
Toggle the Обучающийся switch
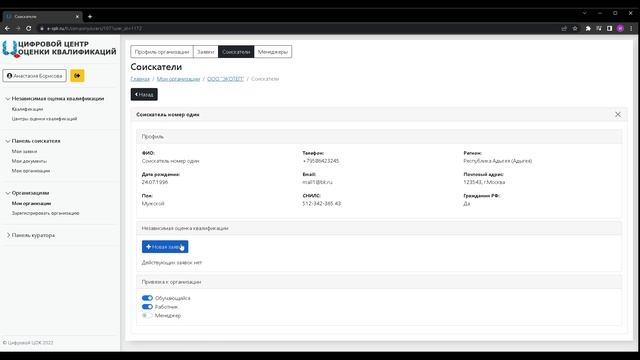tap(147, 298)
